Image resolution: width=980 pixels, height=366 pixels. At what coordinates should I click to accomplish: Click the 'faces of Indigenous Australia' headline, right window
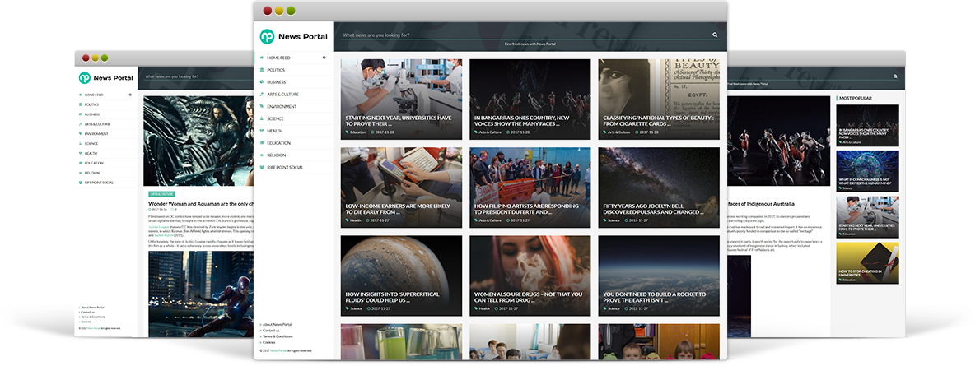point(761,204)
